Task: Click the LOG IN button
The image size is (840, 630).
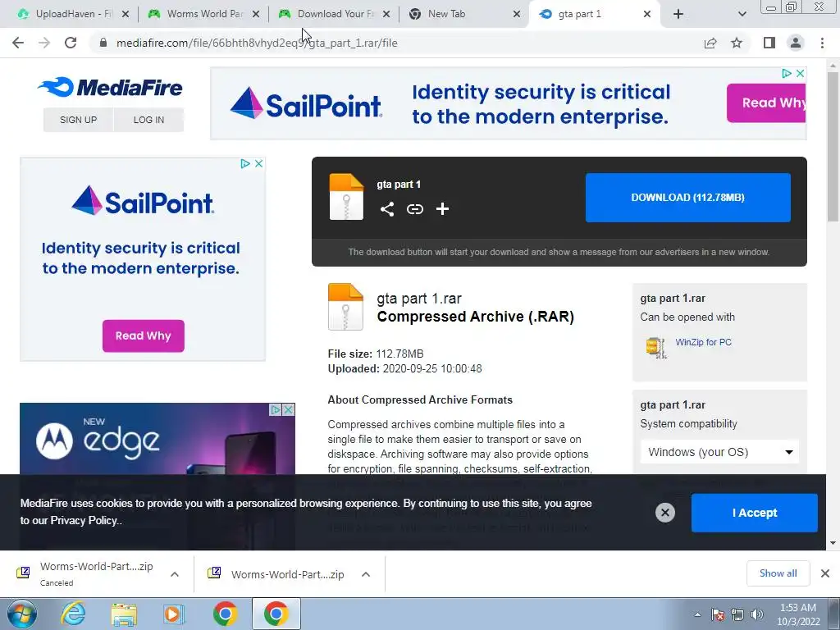Action: tap(148, 120)
